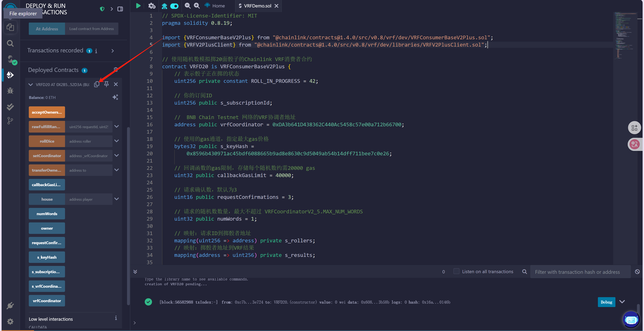Open the floating translate widget
The height and width of the screenshot is (331, 644).
[634, 144]
